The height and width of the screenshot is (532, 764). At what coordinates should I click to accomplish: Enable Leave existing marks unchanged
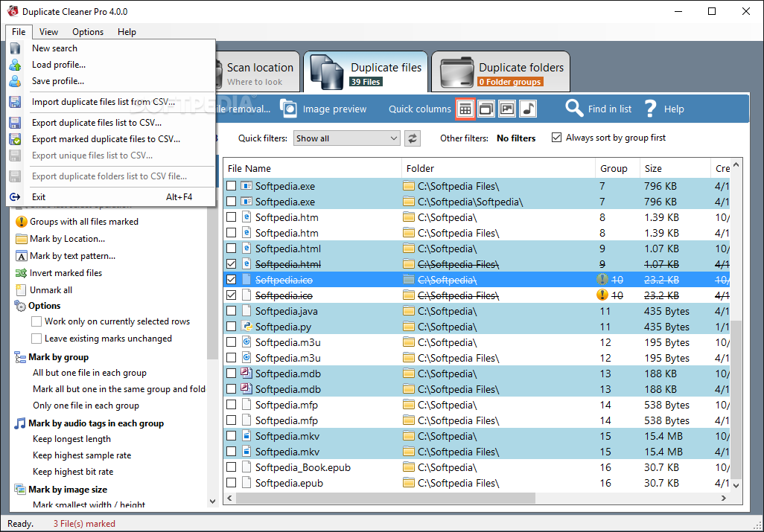coord(36,339)
